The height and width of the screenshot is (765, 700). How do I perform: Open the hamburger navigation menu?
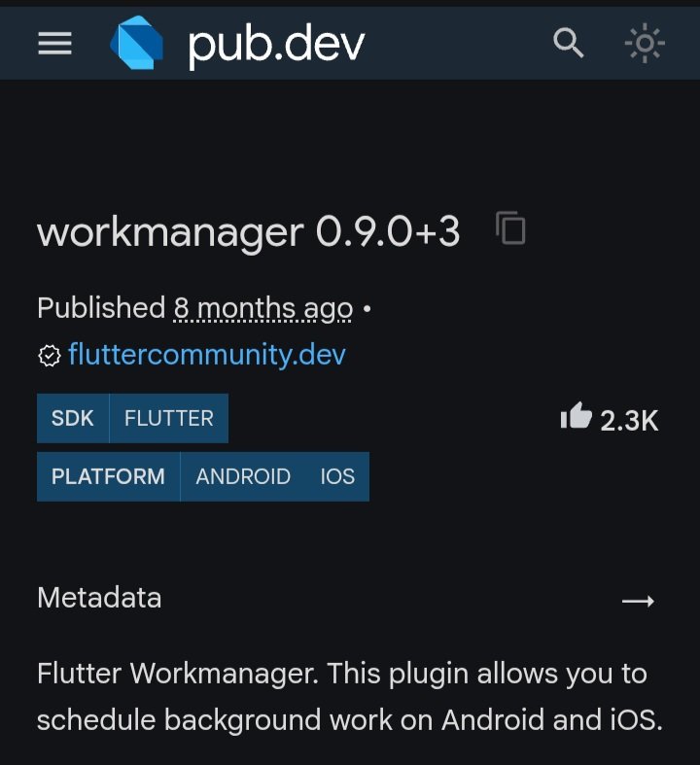[54, 44]
